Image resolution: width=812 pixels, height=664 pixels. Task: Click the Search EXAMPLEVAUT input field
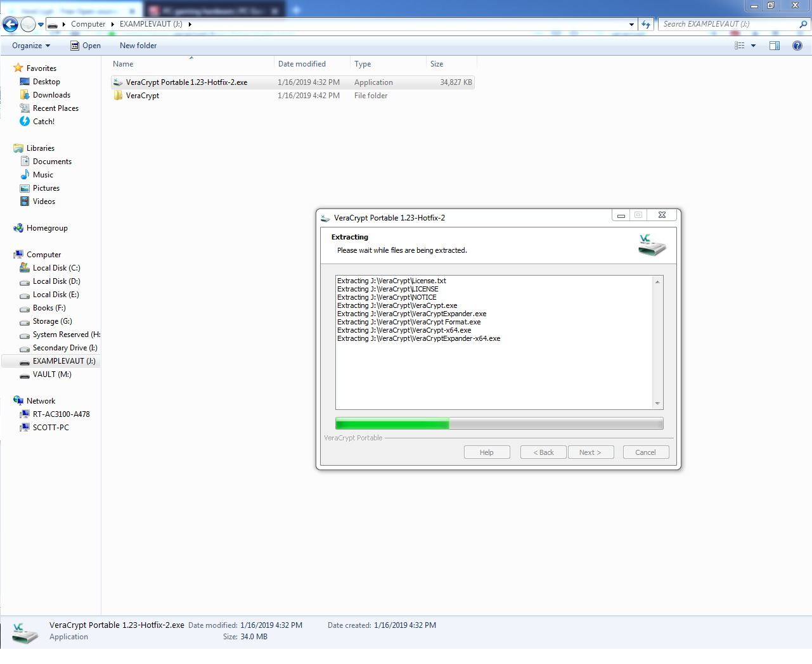[x=729, y=24]
